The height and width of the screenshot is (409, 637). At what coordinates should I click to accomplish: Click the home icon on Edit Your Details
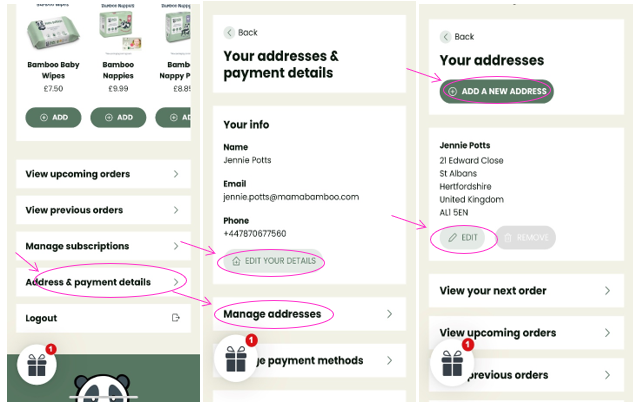pyautogui.click(x=236, y=261)
